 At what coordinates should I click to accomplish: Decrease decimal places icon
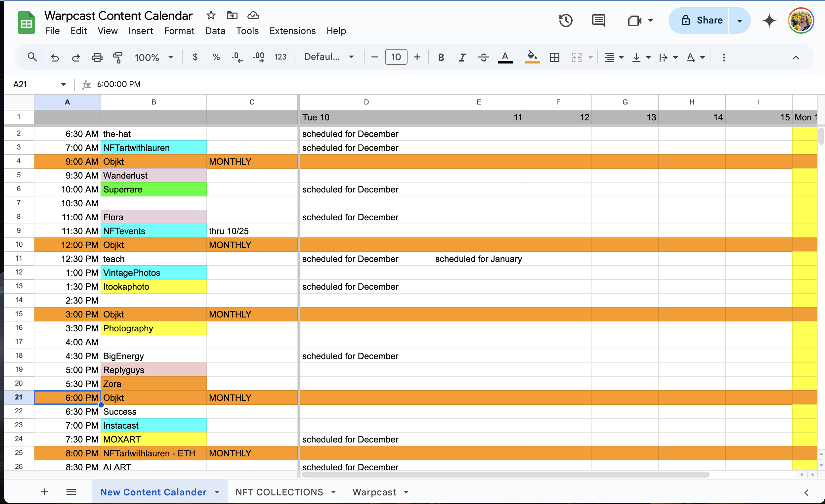(x=237, y=57)
